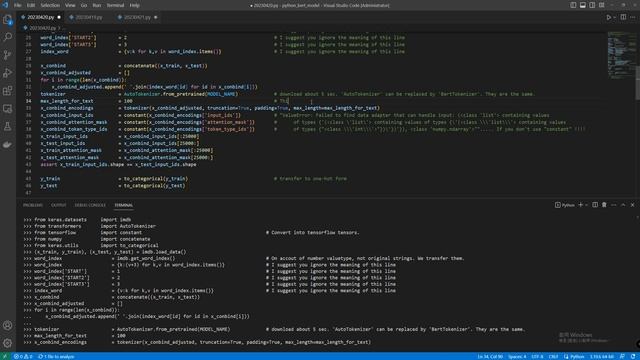640x360 pixels.
Task: Open the remote window status bar button
Action: (x=5, y=356)
